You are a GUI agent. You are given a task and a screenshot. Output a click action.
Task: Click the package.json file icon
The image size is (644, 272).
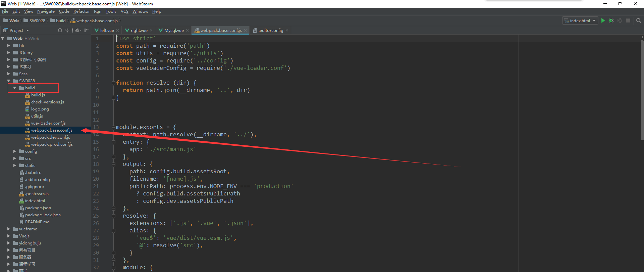click(22, 208)
